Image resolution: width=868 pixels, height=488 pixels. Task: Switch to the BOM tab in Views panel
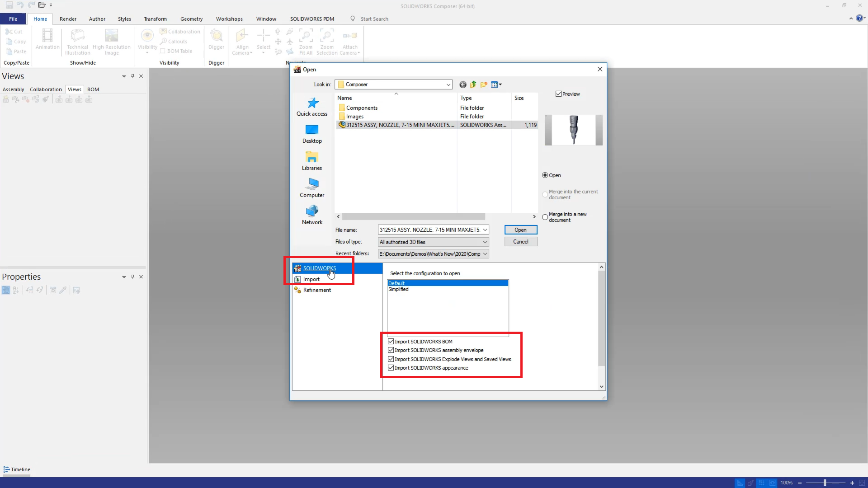(93, 89)
